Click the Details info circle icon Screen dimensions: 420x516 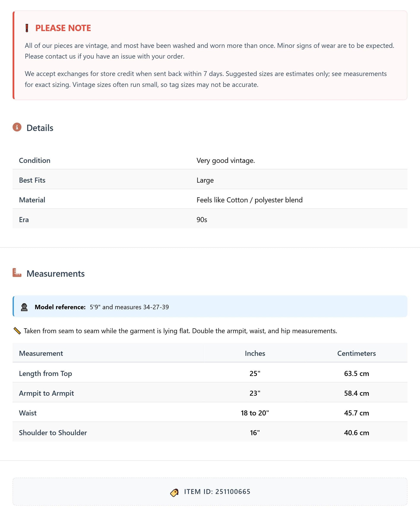[x=17, y=127]
